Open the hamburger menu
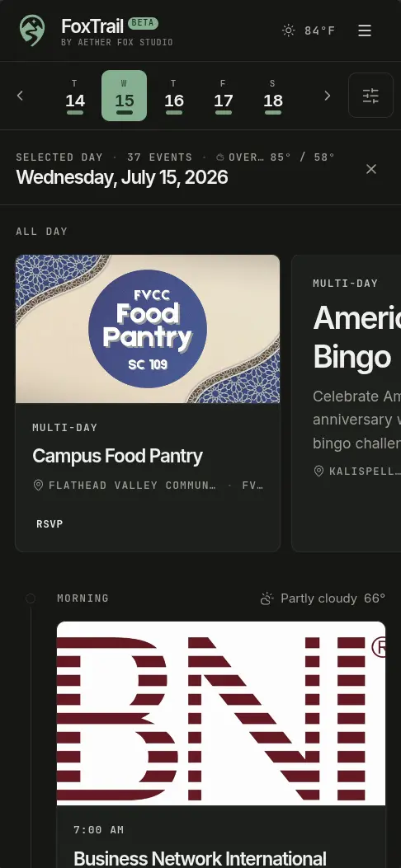401x868 pixels. (365, 30)
